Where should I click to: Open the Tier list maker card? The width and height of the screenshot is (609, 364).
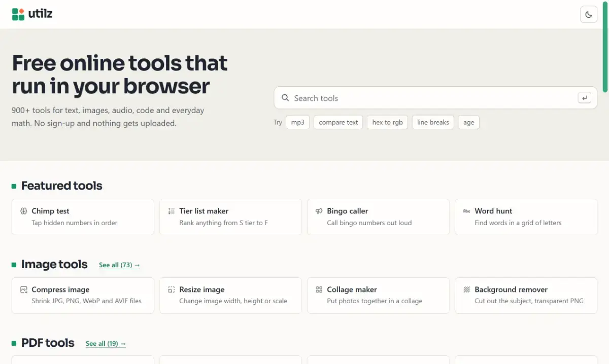click(230, 217)
